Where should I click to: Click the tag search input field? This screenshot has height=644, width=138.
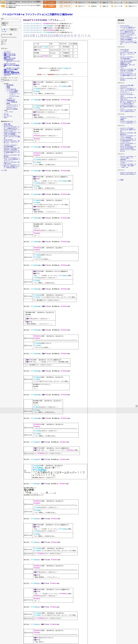tap(11, 27)
